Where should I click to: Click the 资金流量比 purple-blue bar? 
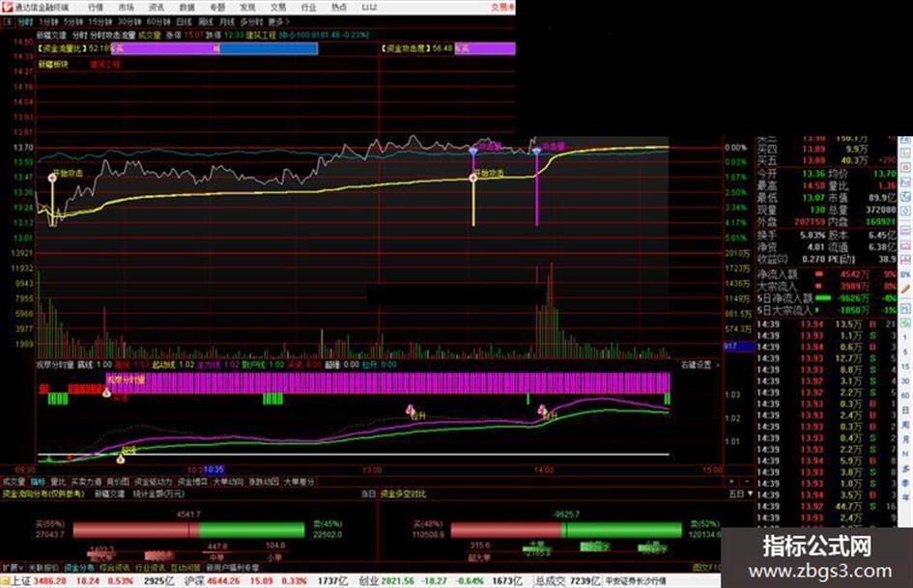[x=214, y=49]
